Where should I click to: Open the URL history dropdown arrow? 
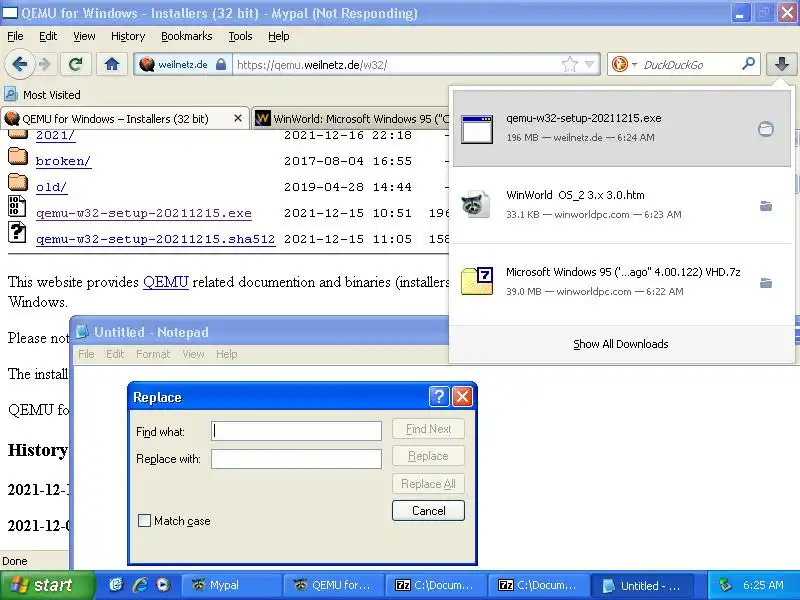click(x=590, y=64)
